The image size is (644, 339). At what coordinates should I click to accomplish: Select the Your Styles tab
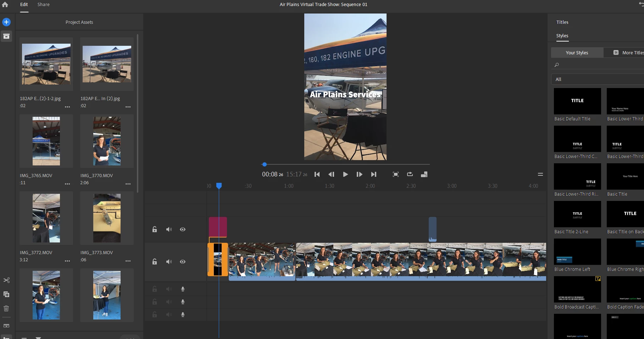(x=577, y=53)
